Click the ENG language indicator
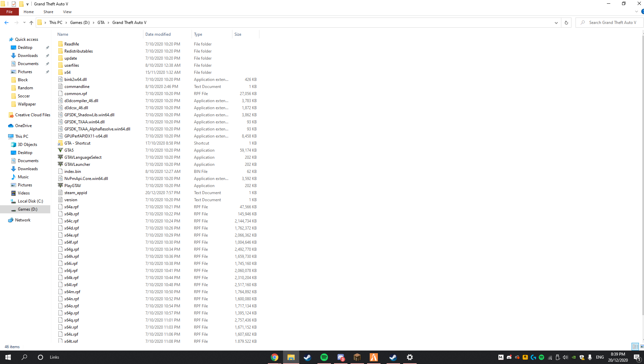 point(600,357)
